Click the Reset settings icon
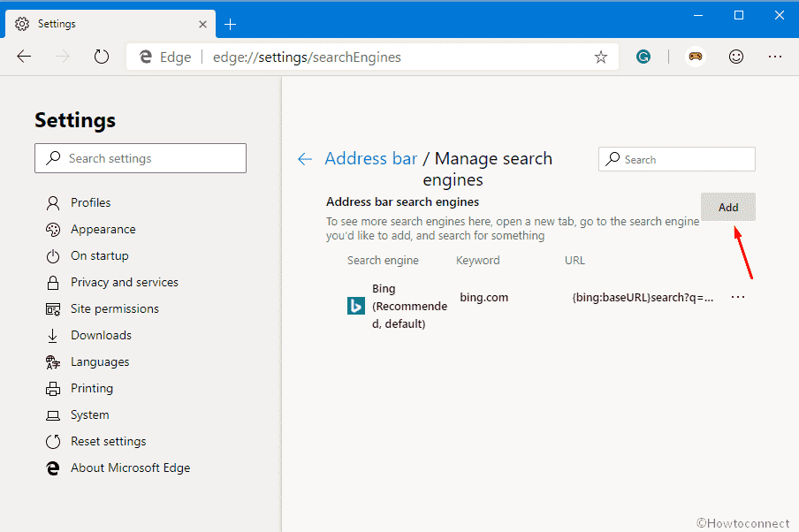The width and height of the screenshot is (799, 532). [x=53, y=441]
